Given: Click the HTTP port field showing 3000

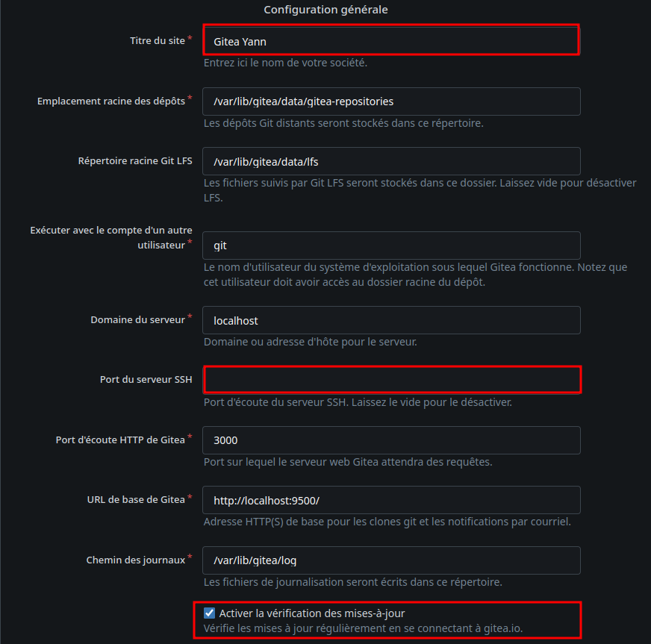Looking at the screenshot, I should pyautogui.click(x=391, y=440).
